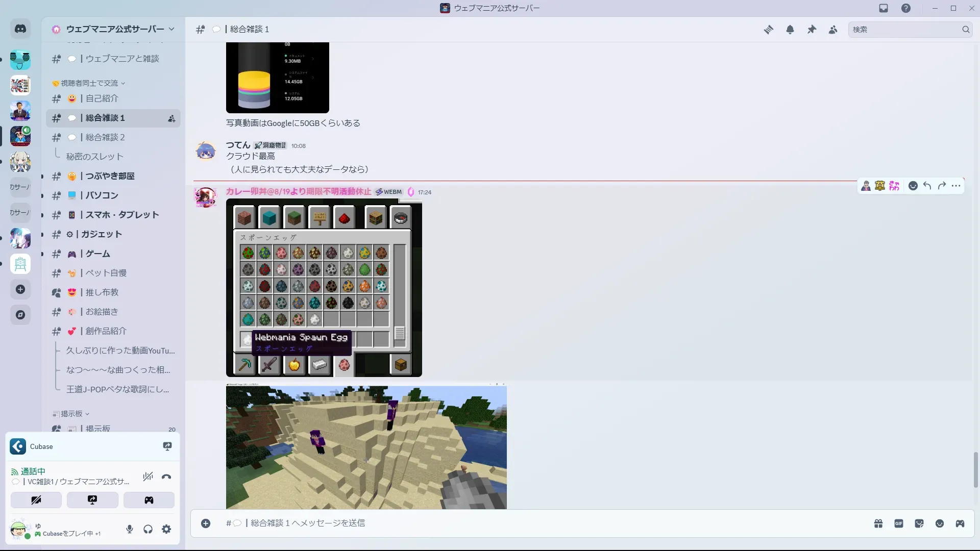Click the chat scrollbar thumb
This screenshot has height=551, width=980.
click(975, 469)
